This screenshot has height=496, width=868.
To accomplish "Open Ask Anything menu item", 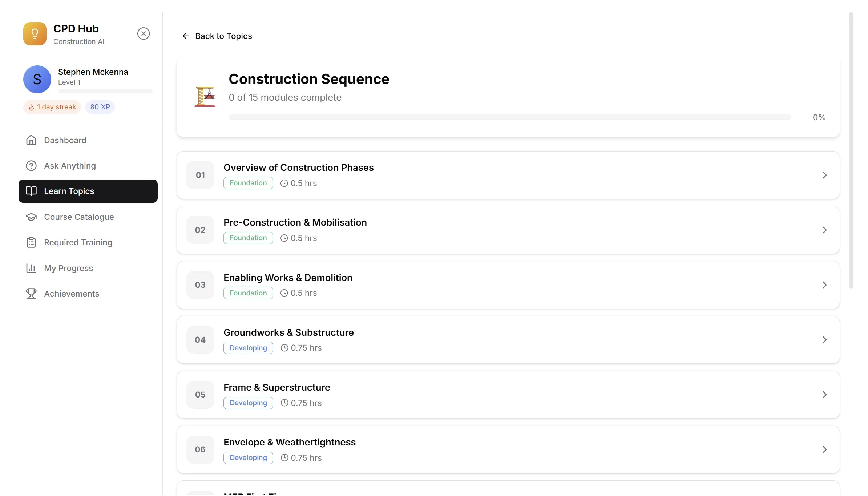I will (88, 166).
